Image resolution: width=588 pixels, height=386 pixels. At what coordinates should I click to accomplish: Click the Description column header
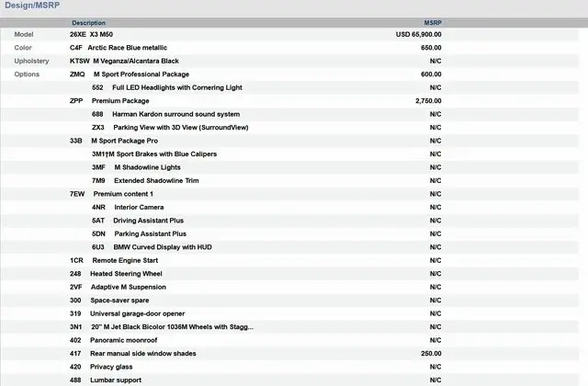(88, 22)
